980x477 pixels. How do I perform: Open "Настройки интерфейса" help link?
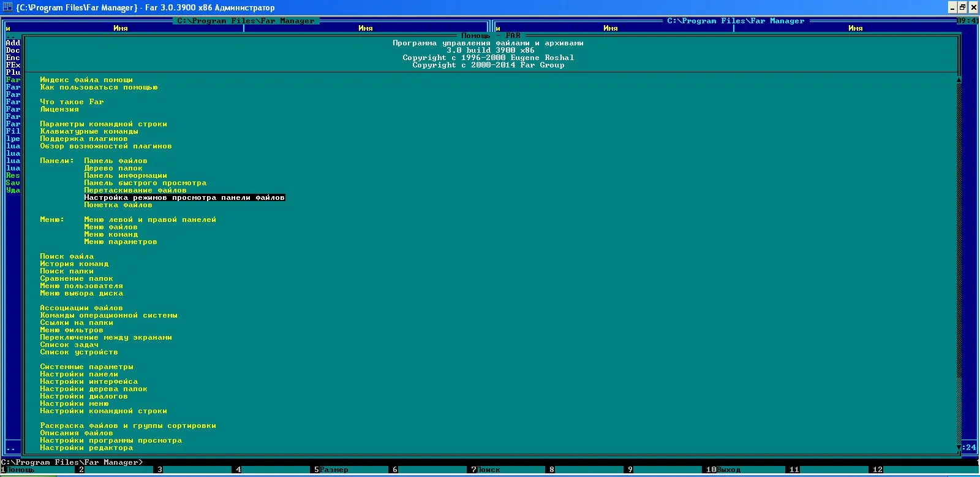(89, 381)
